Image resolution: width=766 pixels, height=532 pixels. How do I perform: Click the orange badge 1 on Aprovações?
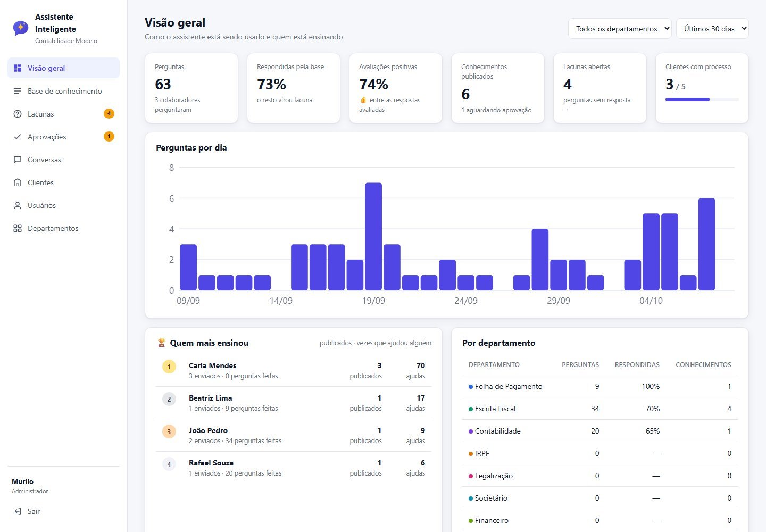click(109, 136)
